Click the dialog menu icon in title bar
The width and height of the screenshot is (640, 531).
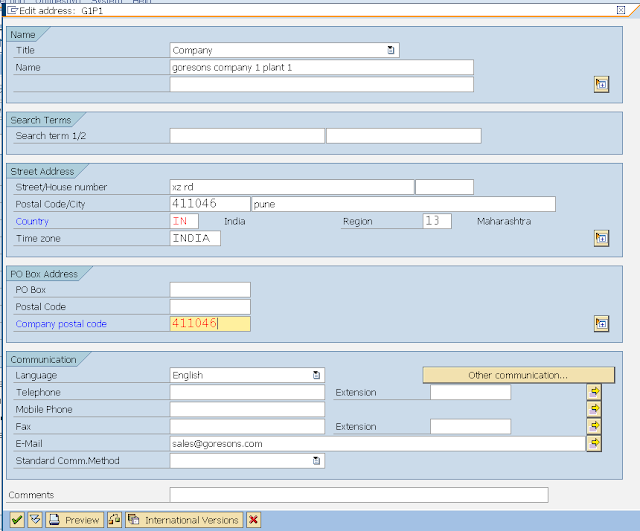[13, 10]
